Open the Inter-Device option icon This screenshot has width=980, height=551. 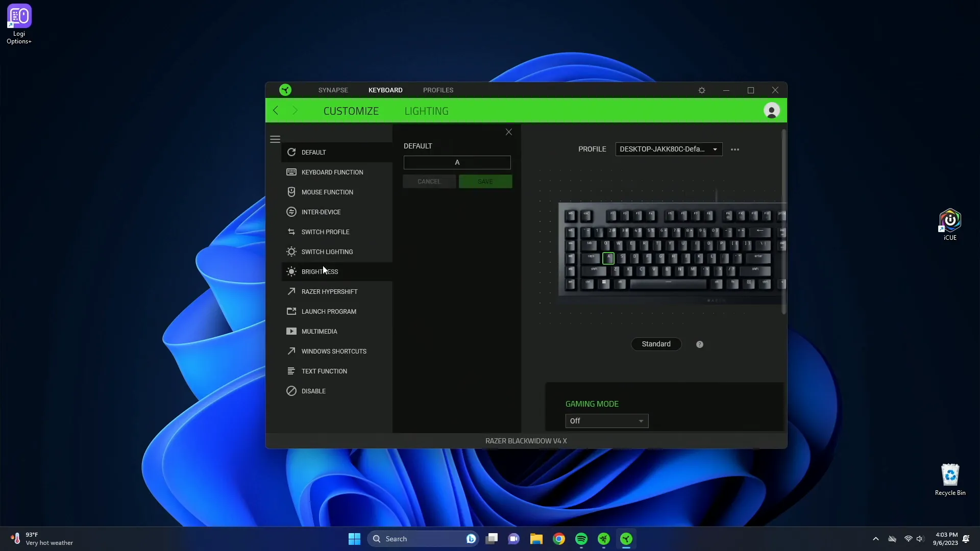pos(291,212)
